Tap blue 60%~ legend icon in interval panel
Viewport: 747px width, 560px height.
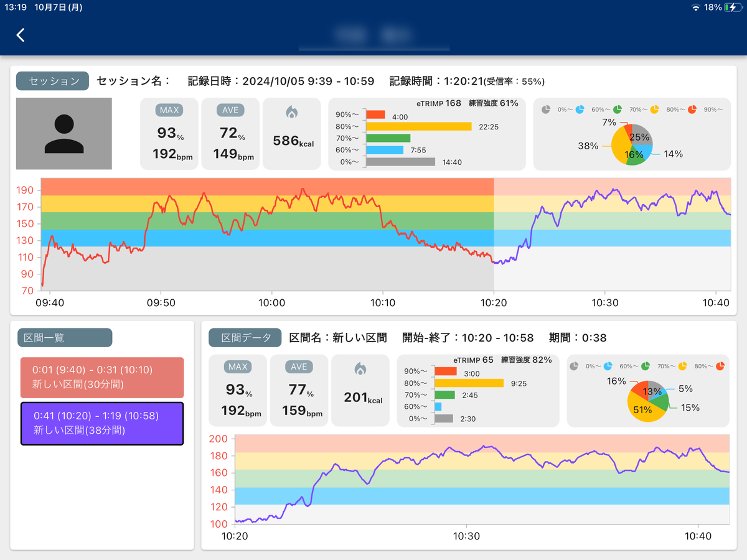tap(608, 366)
